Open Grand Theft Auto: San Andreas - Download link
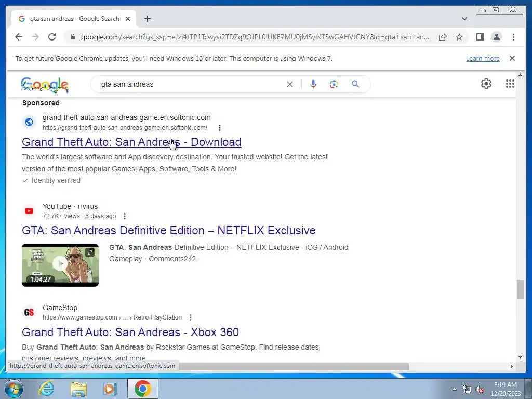 [x=131, y=142]
